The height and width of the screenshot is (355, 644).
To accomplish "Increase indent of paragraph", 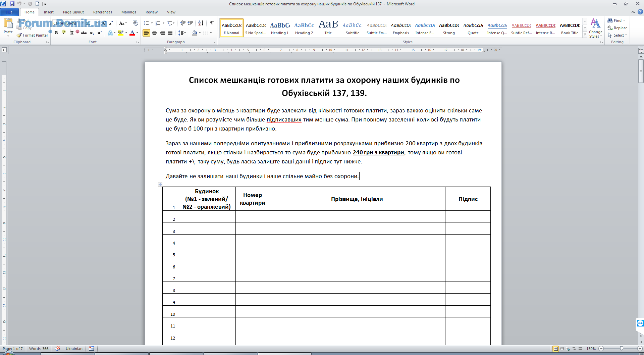I will (191, 23).
